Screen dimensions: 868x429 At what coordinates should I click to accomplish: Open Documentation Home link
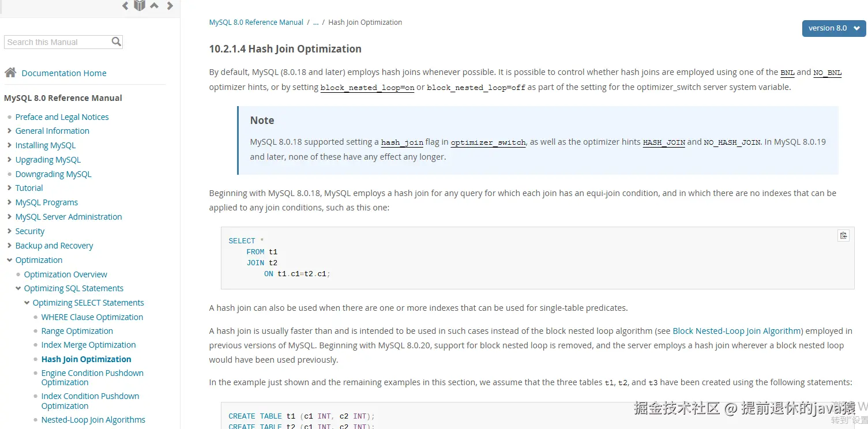point(64,73)
